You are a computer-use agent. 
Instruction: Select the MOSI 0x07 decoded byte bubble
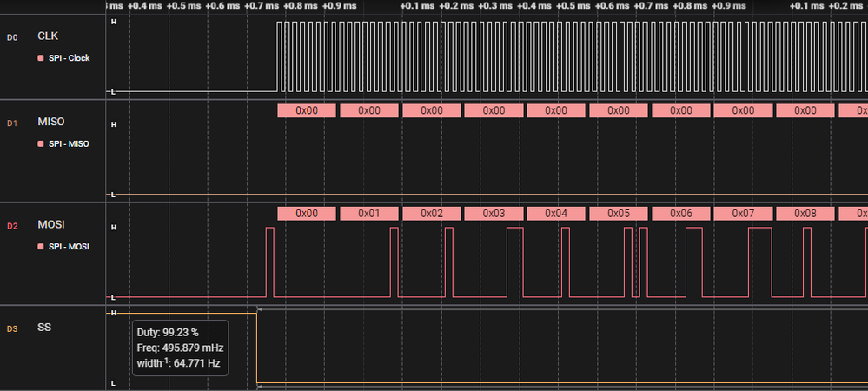coord(744,213)
